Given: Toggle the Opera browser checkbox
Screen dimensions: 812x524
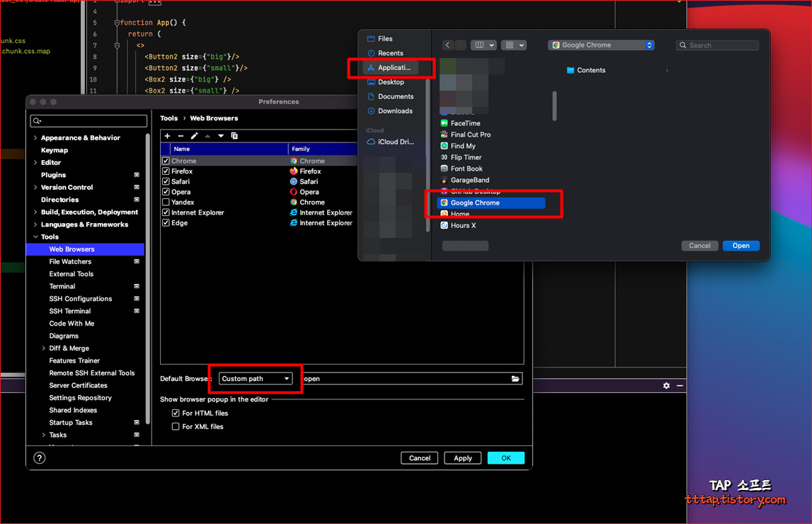Looking at the screenshot, I should click(166, 192).
